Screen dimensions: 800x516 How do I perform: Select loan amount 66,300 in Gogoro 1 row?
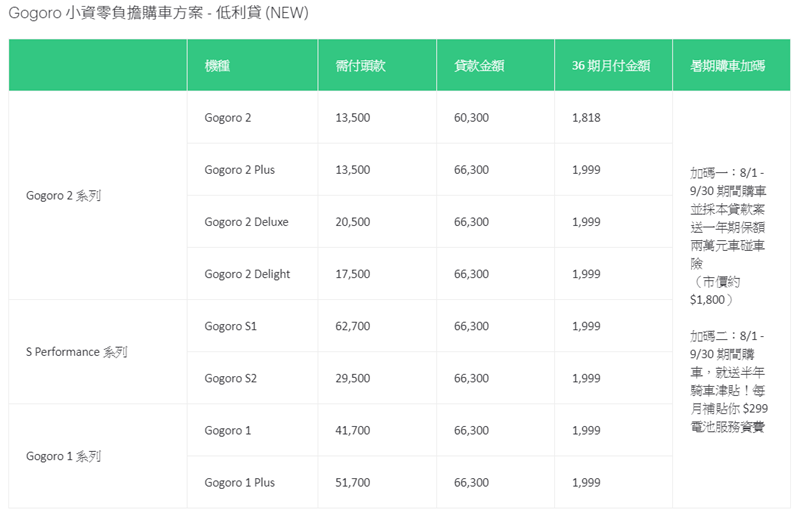[471, 430]
